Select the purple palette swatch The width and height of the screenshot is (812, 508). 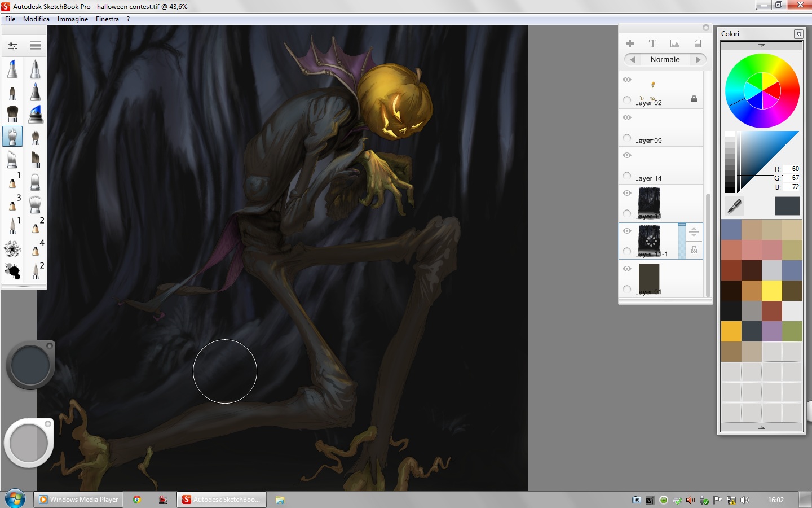[x=771, y=331]
